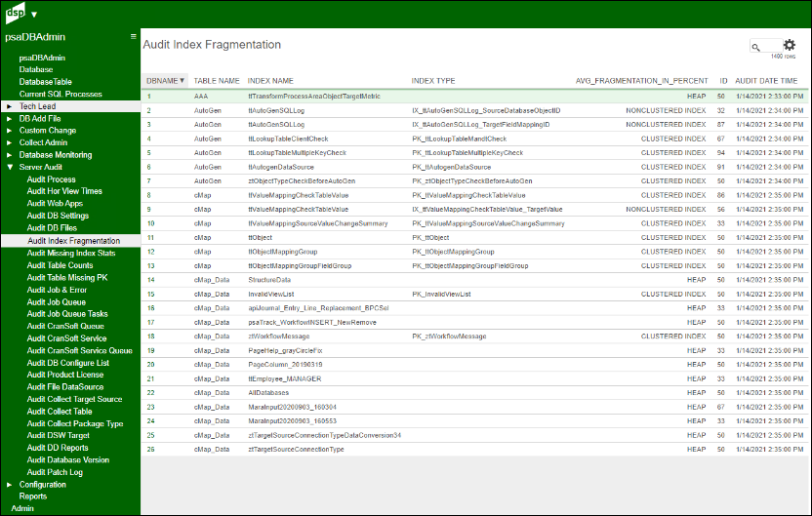This screenshot has height=516, width=812.
Task: Open Audit Job & Error
Action: coord(57,290)
